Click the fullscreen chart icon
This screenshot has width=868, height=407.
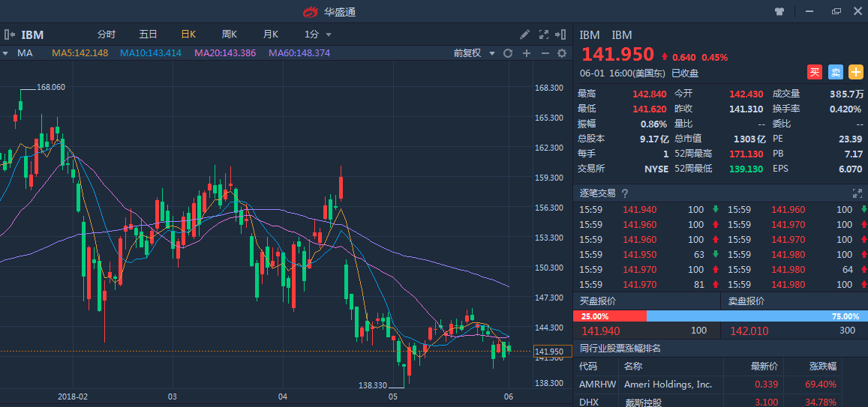click(543, 34)
